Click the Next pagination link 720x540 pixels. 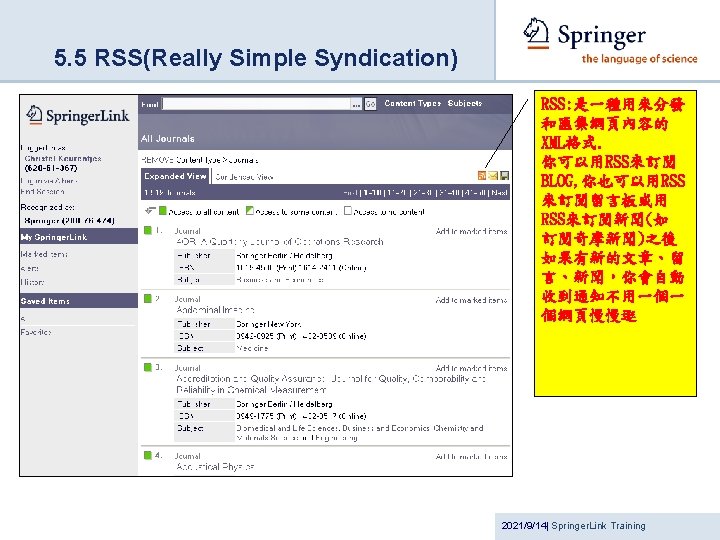499,192
